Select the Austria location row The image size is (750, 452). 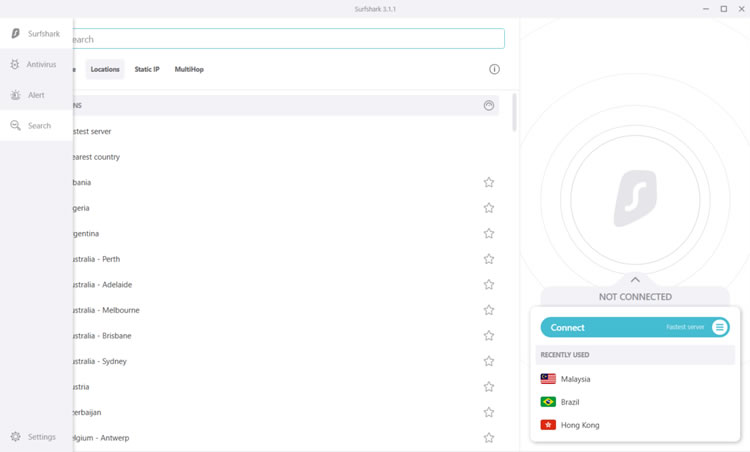(x=286, y=386)
